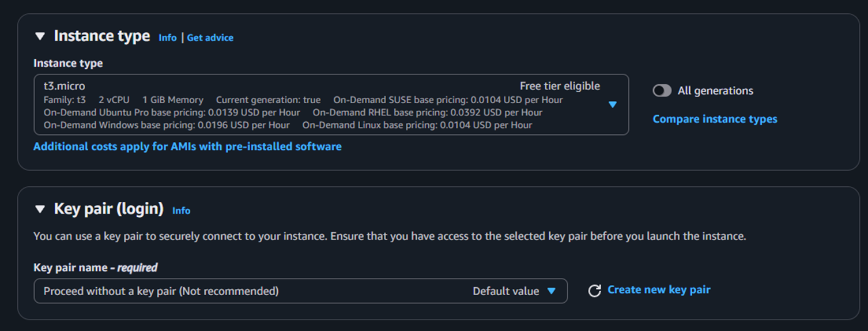The image size is (868, 331).
Task: Click blue arrow in instance type box
Action: click(613, 104)
